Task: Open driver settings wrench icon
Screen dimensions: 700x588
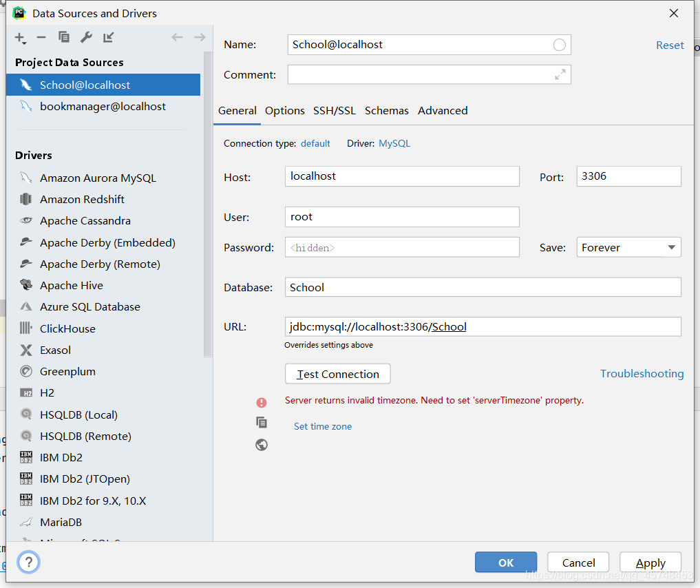Action: pos(86,38)
